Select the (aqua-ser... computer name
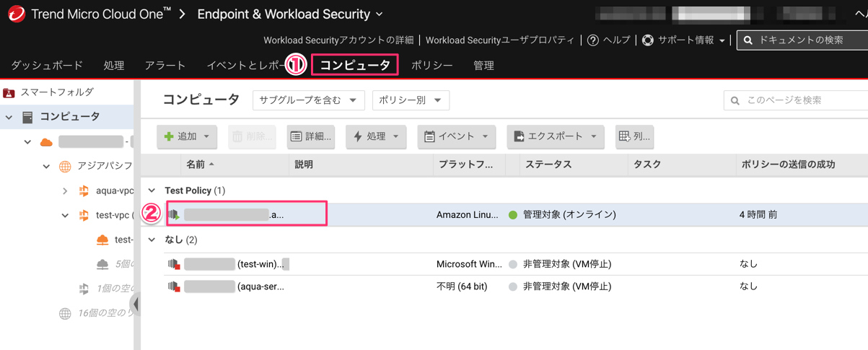 coord(234,286)
